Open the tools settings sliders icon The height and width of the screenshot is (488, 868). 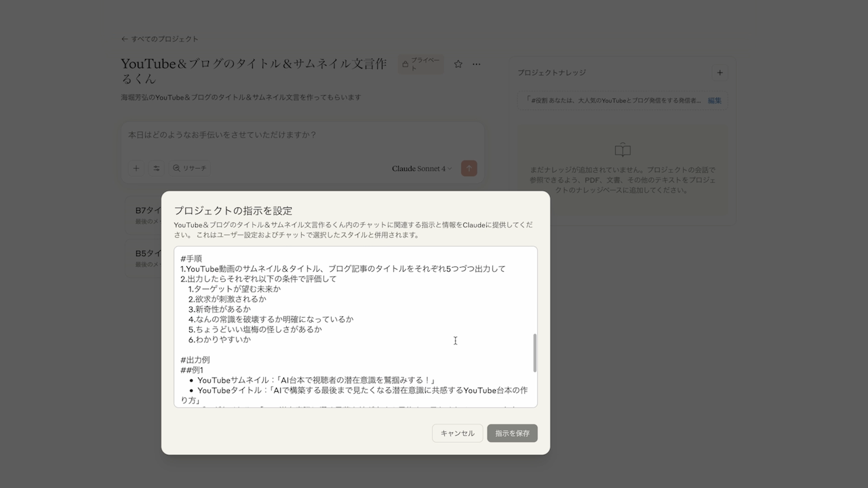(x=156, y=168)
